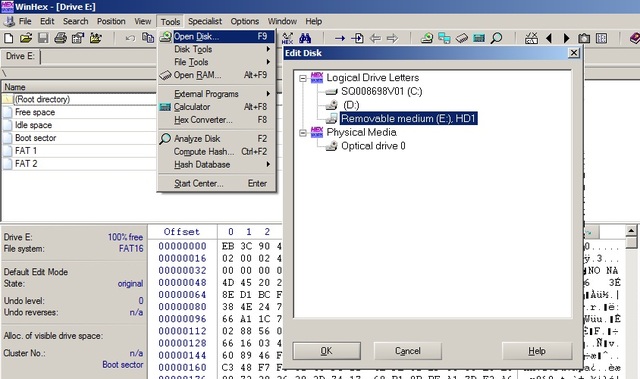Open the Position menu
Screen dimensions: 640x379
(x=111, y=21)
